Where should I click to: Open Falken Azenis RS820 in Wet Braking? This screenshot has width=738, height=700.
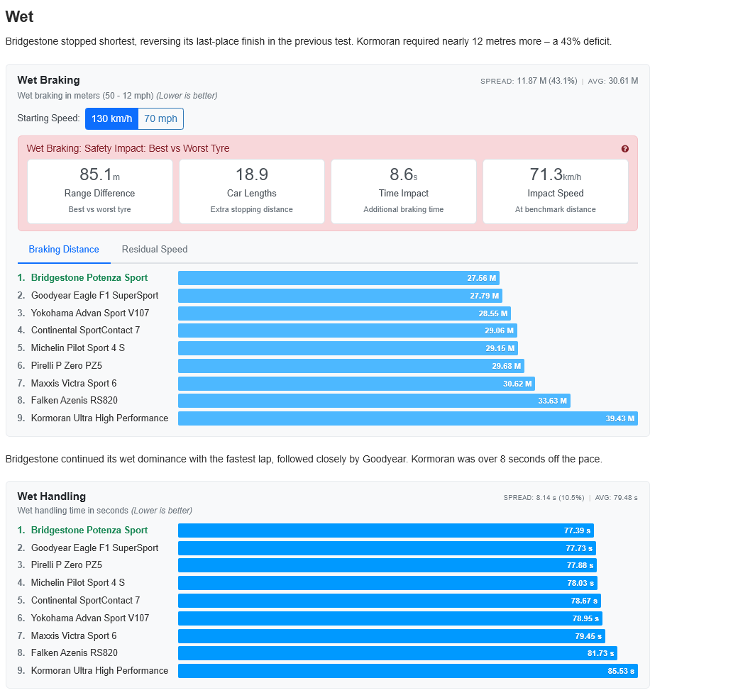pos(75,400)
